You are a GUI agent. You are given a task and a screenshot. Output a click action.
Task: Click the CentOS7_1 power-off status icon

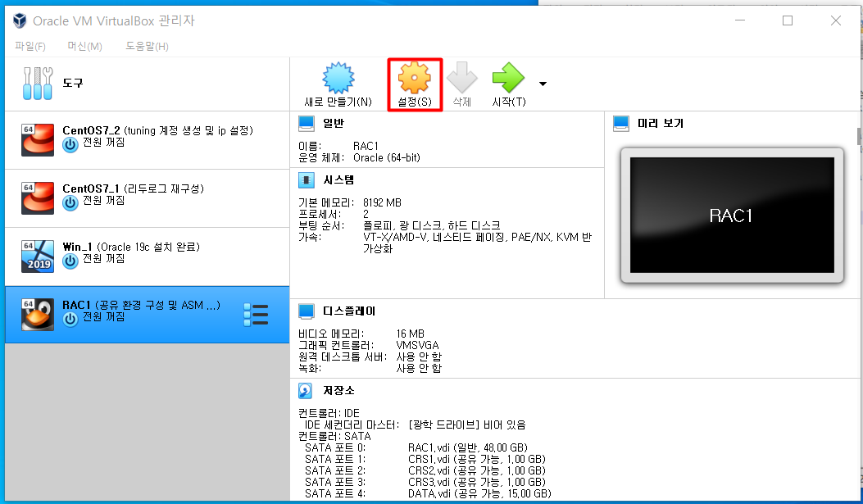[x=70, y=203]
